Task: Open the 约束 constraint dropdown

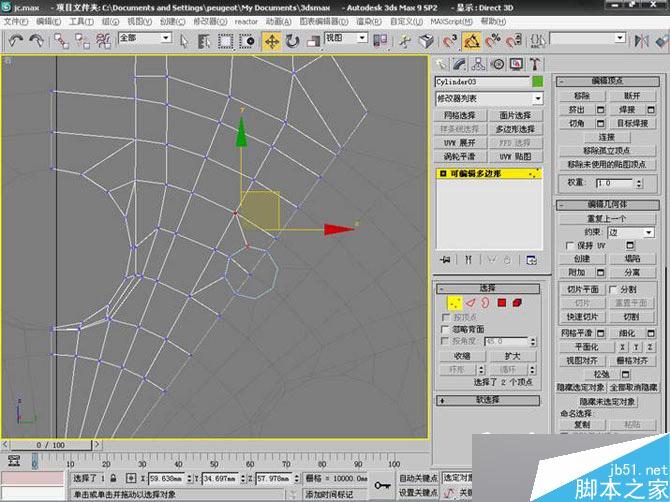Action: tap(631, 233)
